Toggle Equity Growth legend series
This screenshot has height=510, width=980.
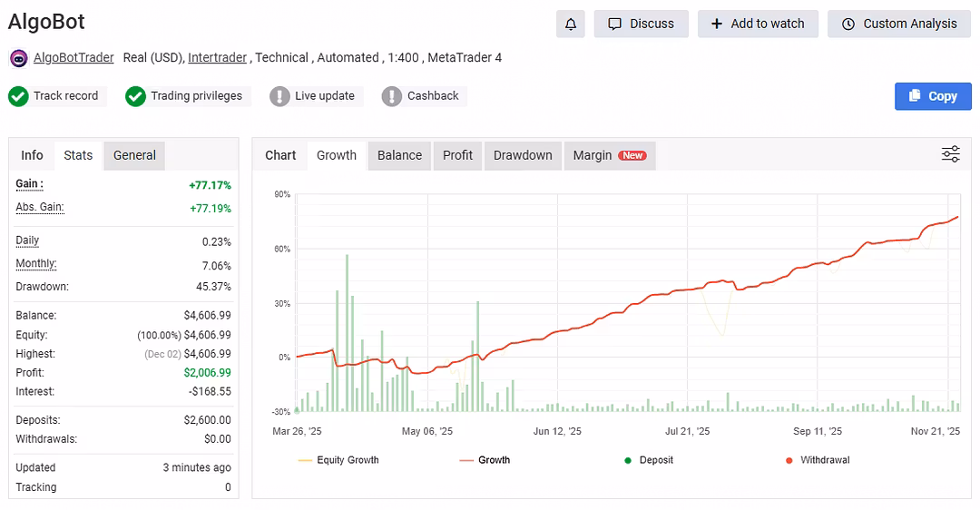[338, 460]
